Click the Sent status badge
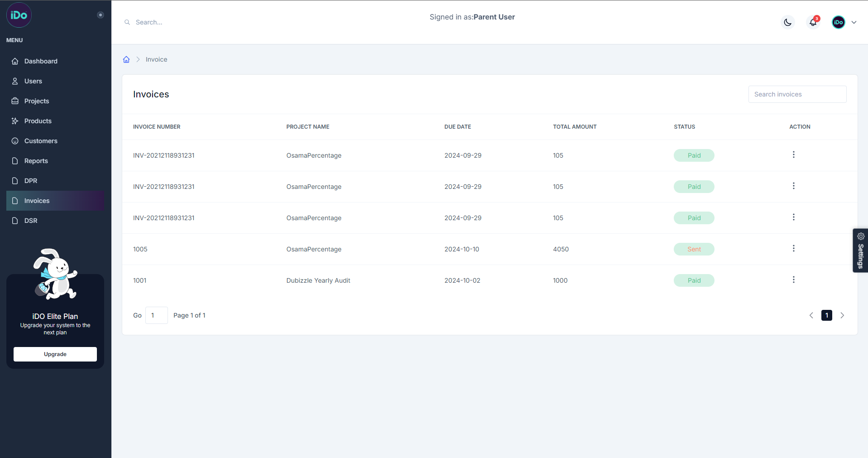 pyautogui.click(x=694, y=249)
